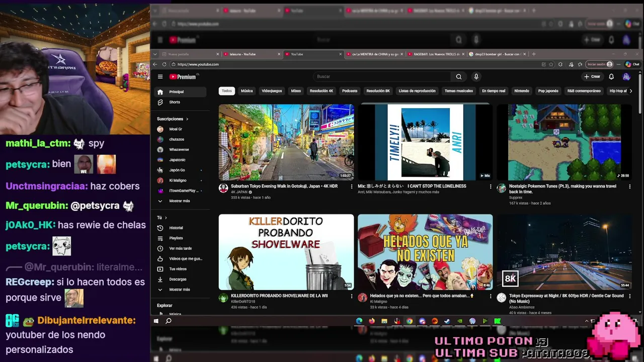
Task: Open more options for the Anri mix
Action: pos(491,187)
